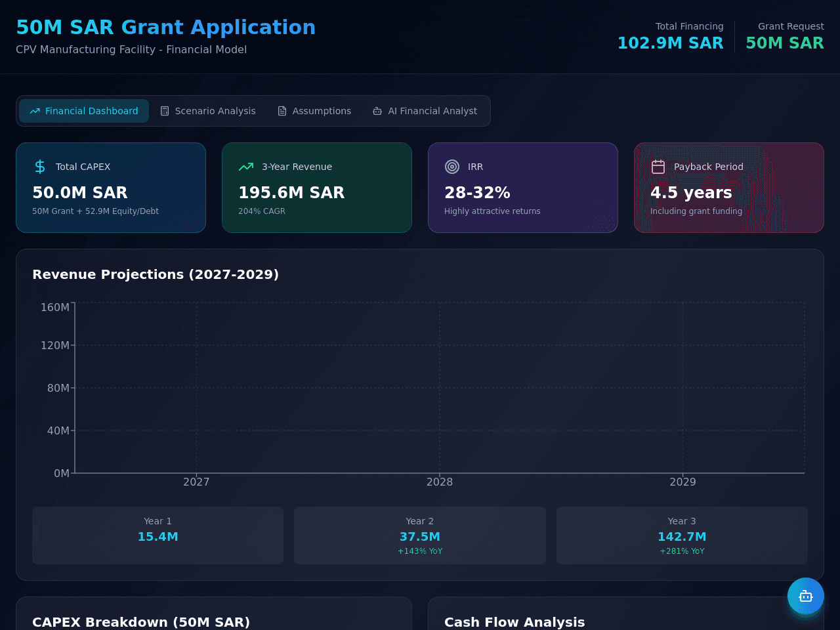Image resolution: width=840 pixels, height=630 pixels.
Task: Click the 28-32% IRR value
Action: tap(477, 192)
